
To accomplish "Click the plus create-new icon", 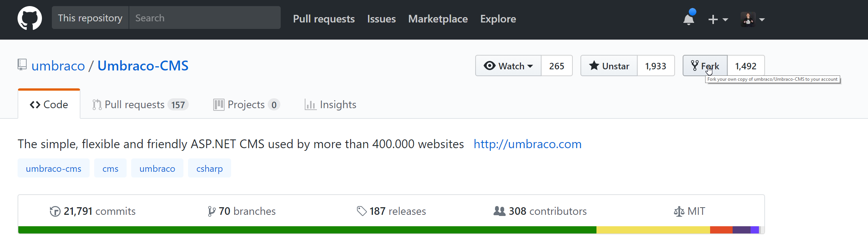I will tap(713, 19).
